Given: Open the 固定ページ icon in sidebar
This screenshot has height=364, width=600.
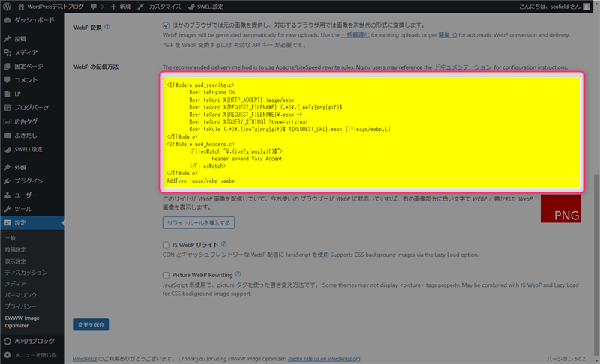Looking at the screenshot, I should (x=7, y=66).
